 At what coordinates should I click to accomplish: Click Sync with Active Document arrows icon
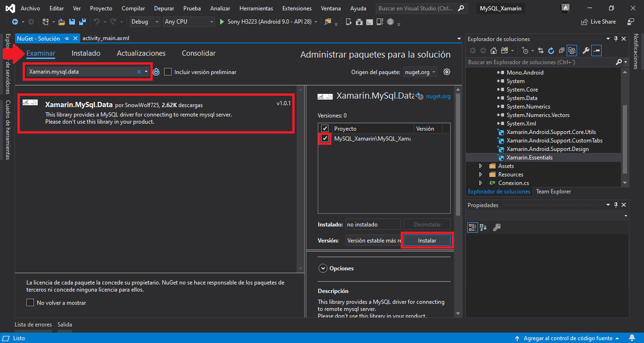[x=541, y=50]
